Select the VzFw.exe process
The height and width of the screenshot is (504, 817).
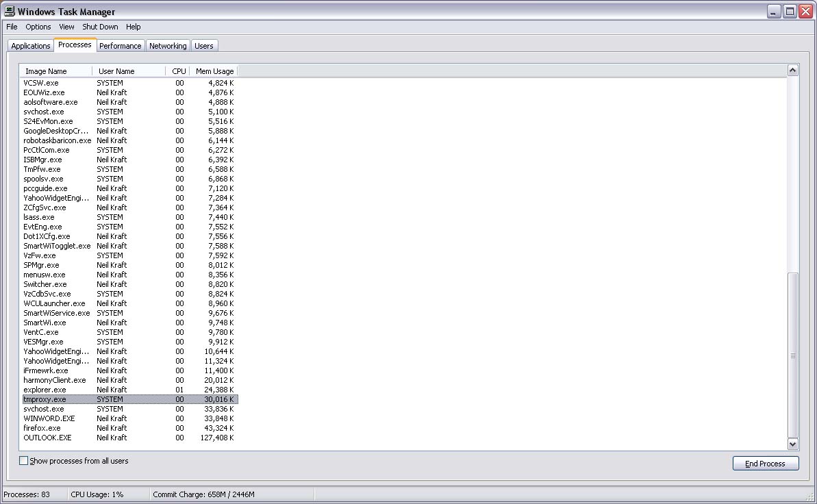(130, 255)
